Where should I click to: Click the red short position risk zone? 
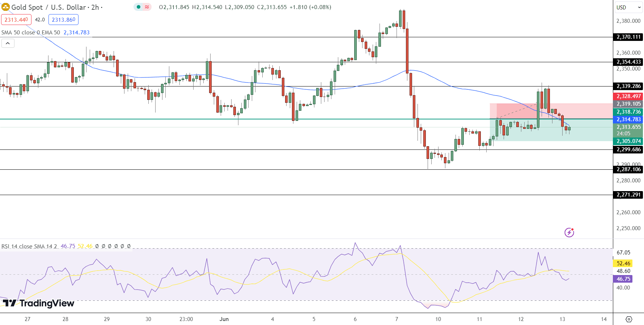(x=551, y=111)
